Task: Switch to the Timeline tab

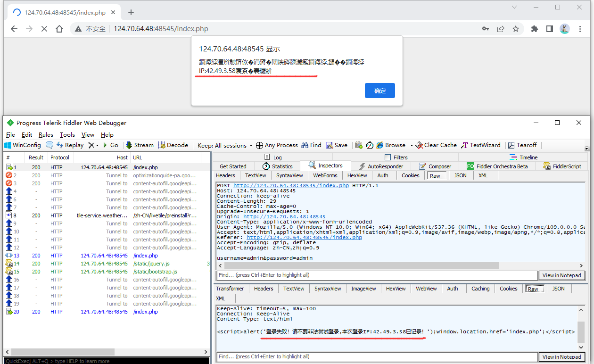Action: click(x=523, y=157)
